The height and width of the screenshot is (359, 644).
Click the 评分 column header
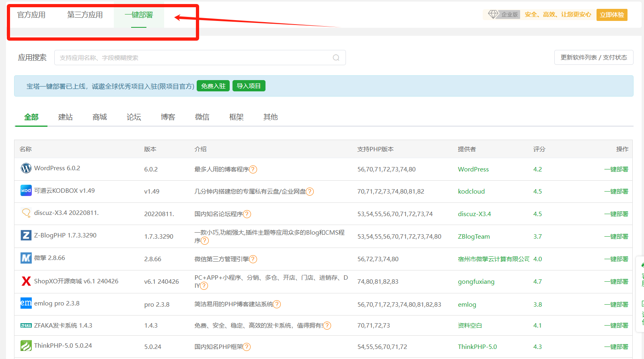[x=539, y=149]
